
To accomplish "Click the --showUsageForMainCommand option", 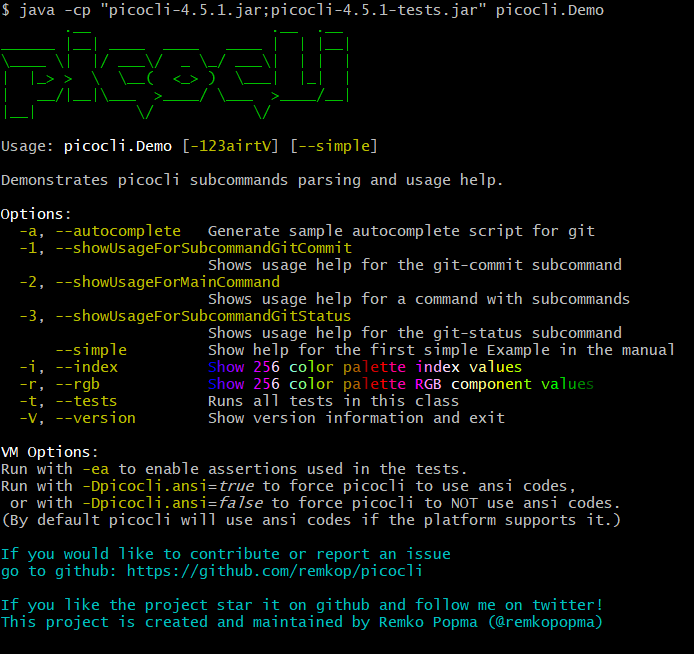I will 167,282.
